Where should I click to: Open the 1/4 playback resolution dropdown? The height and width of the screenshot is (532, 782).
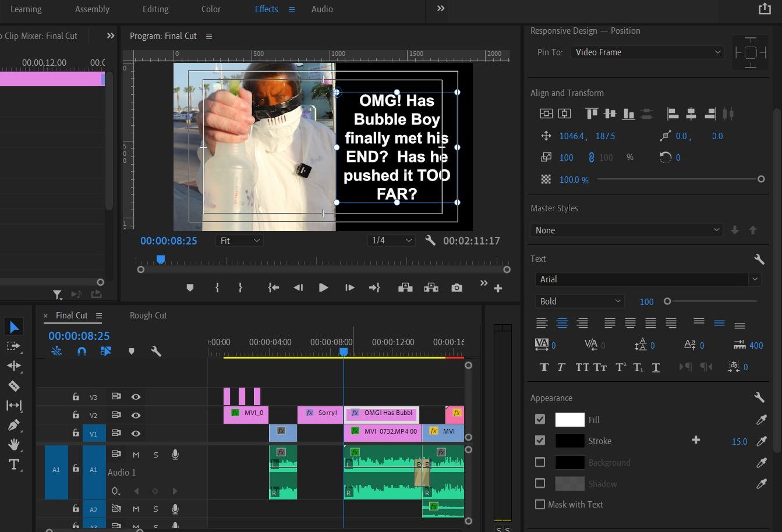391,240
